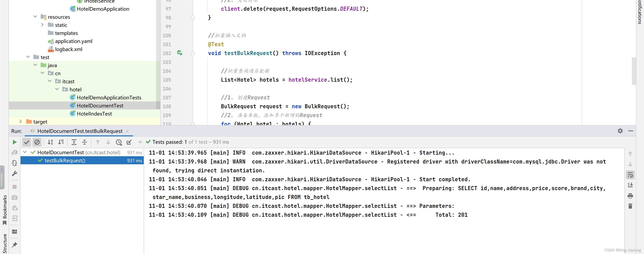The width and height of the screenshot is (644, 254).
Task: Rerun the test with the green play icon
Action: (x=14, y=142)
